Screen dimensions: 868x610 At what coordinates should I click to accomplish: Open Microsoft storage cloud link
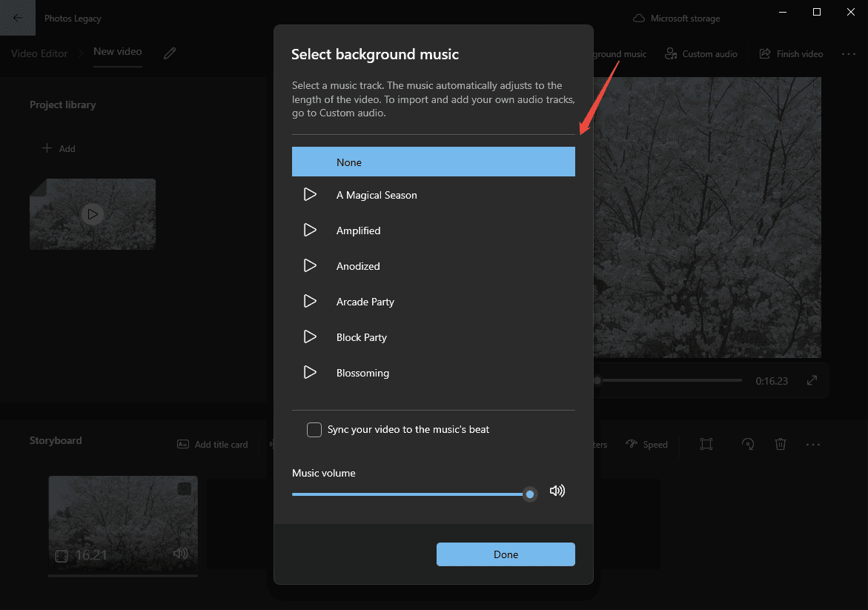coord(677,19)
